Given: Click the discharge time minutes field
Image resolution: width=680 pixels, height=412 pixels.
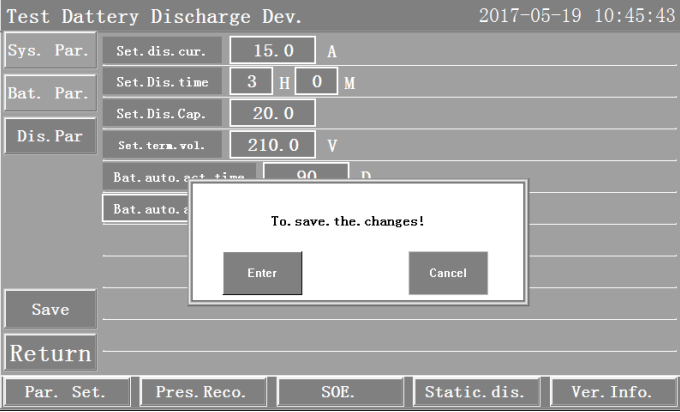Looking at the screenshot, I should tap(315, 81).
